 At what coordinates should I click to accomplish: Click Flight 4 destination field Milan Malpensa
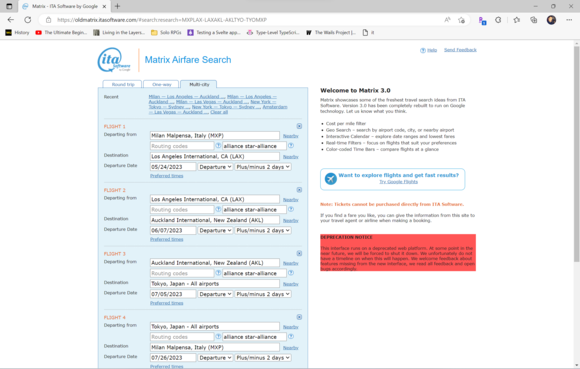pos(215,347)
